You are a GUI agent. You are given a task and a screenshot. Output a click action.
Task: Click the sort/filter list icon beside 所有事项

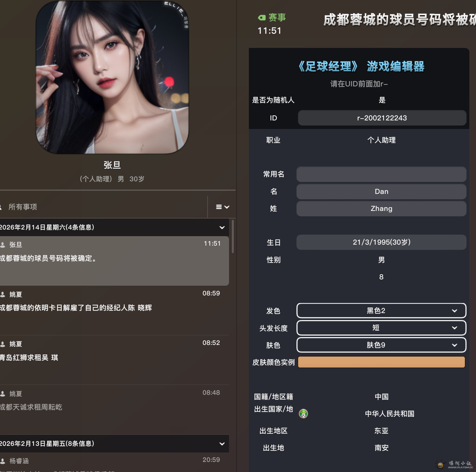pos(222,207)
